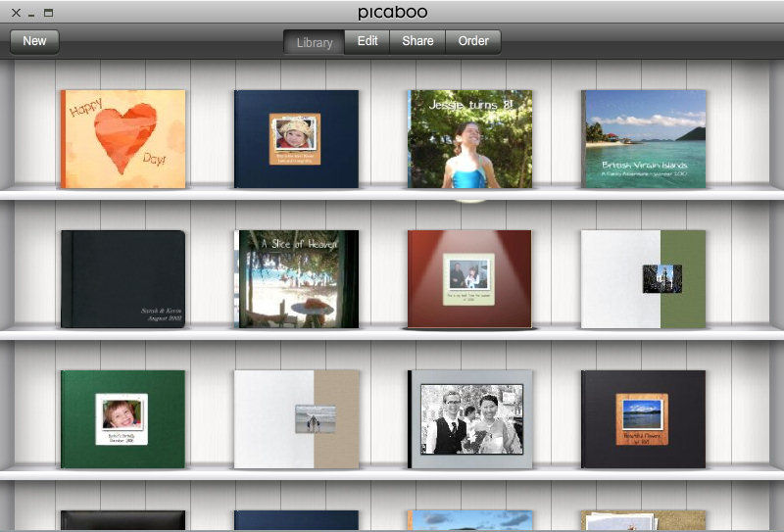Viewport: 784px width, 532px height.
Task: Minimize the picaboo window
Action: tap(31, 14)
